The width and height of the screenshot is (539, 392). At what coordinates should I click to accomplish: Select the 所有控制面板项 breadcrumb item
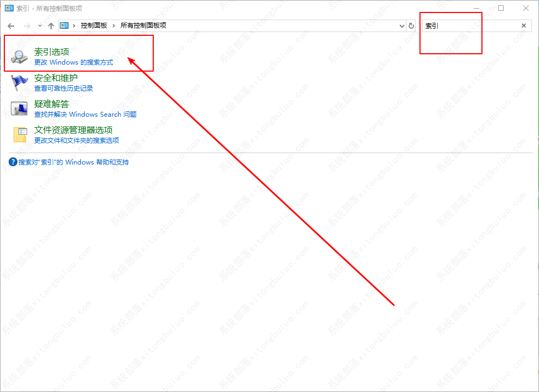tap(143, 26)
